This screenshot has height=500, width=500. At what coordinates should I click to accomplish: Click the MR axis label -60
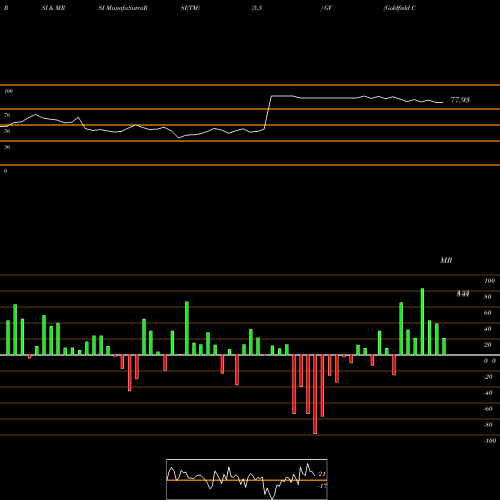click(x=488, y=409)
